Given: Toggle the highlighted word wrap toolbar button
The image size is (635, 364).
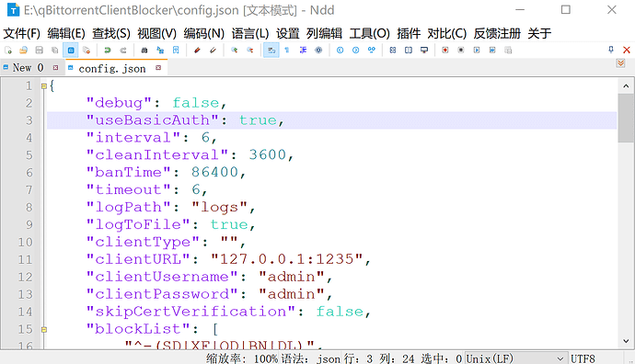Looking at the screenshot, I should click(x=271, y=51).
